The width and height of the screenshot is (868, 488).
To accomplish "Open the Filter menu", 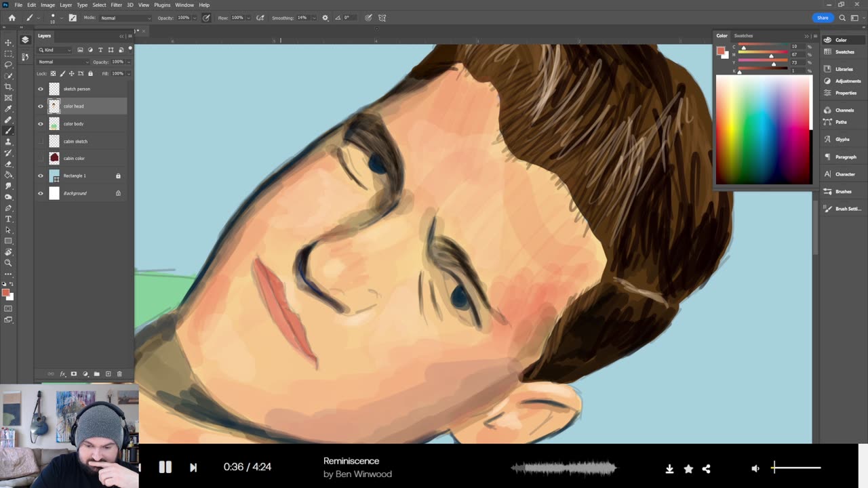I will (116, 5).
